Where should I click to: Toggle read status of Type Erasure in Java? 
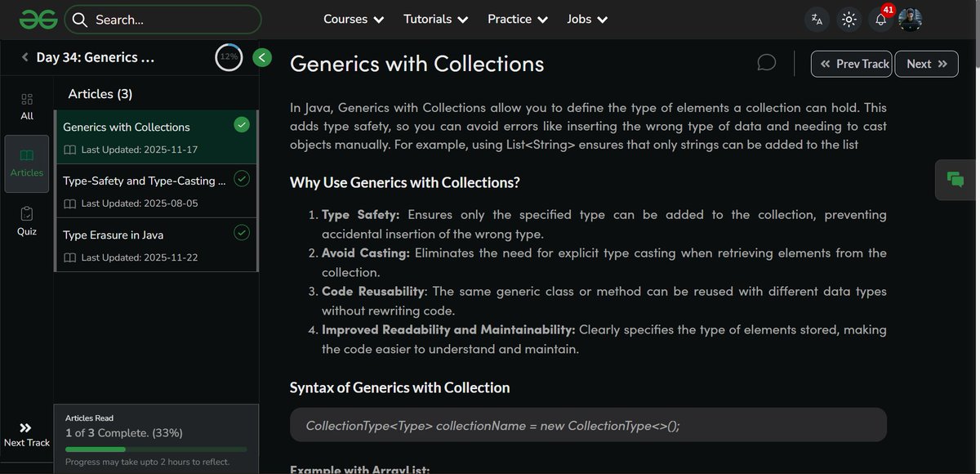[x=242, y=233]
